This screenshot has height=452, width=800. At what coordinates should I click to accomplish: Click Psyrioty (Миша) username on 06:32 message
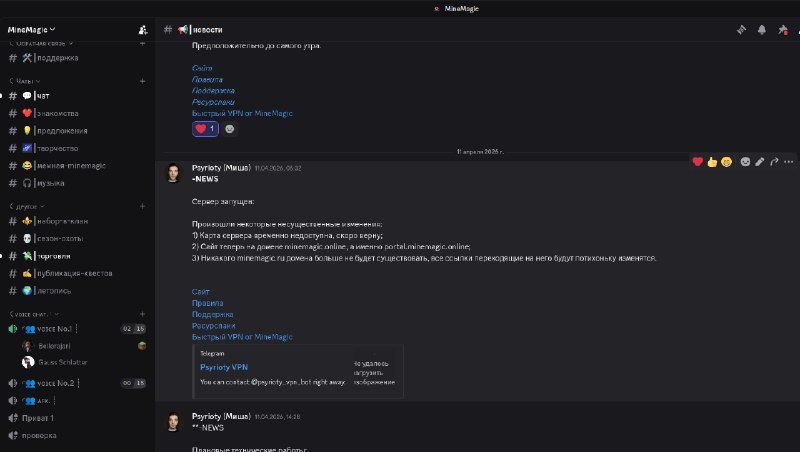pyautogui.click(x=221, y=167)
